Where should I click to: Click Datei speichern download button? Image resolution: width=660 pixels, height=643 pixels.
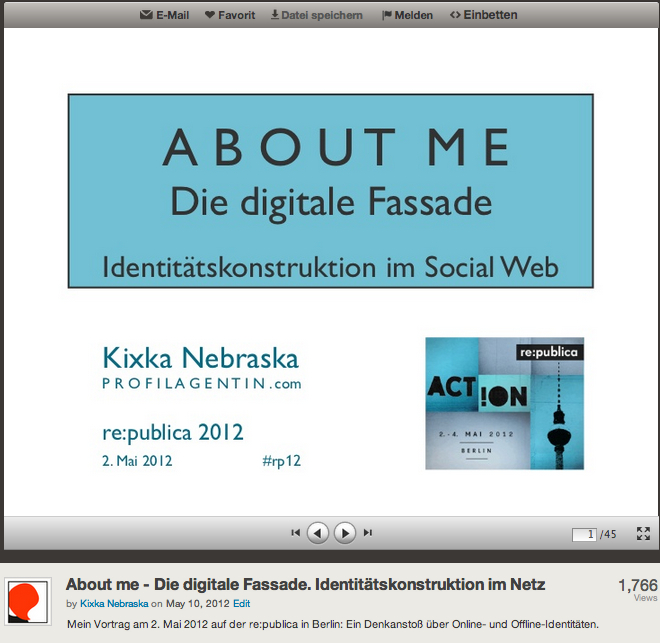point(316,15)
